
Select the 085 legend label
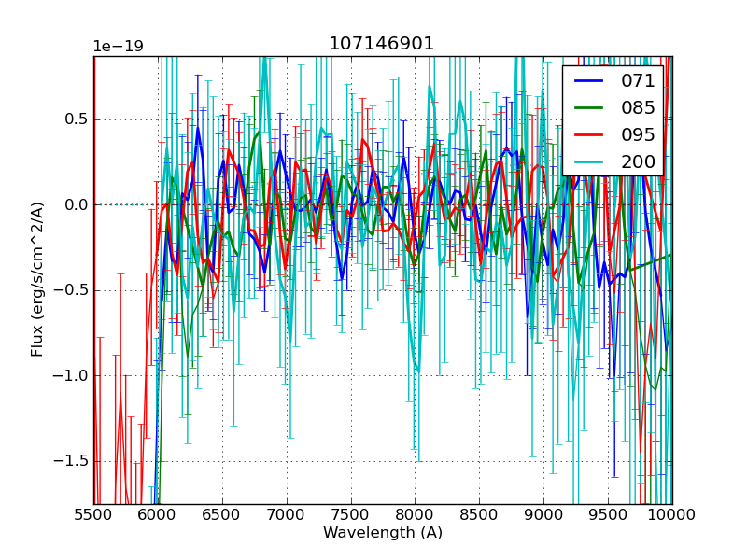coord(638,107)
